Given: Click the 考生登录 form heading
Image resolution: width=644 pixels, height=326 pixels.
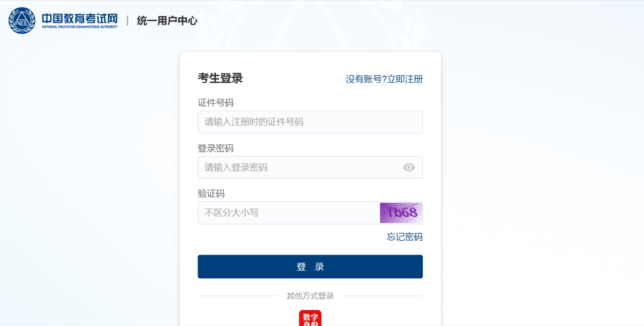Looking at the screenshot, I should pyautogui.click(x=220, y=78).
